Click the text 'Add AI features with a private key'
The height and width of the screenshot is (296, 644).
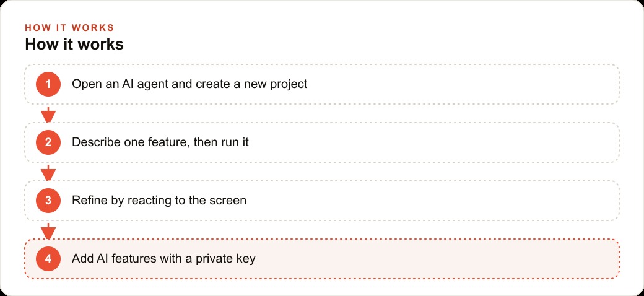(163, 259)
